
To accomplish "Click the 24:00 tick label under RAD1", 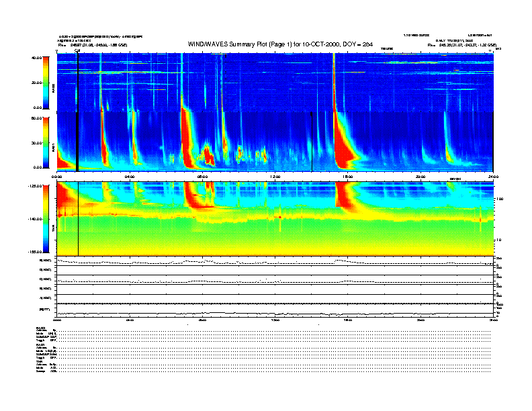I will (493, 177).
